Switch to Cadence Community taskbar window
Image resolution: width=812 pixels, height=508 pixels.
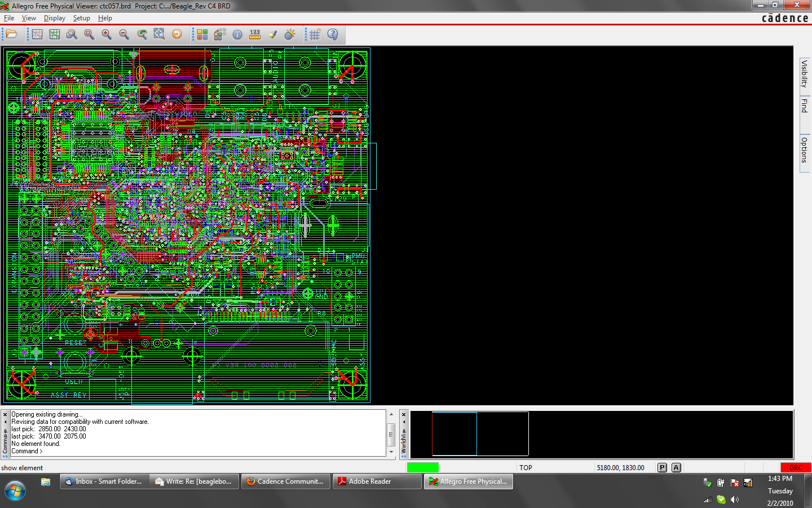[285, 481]
